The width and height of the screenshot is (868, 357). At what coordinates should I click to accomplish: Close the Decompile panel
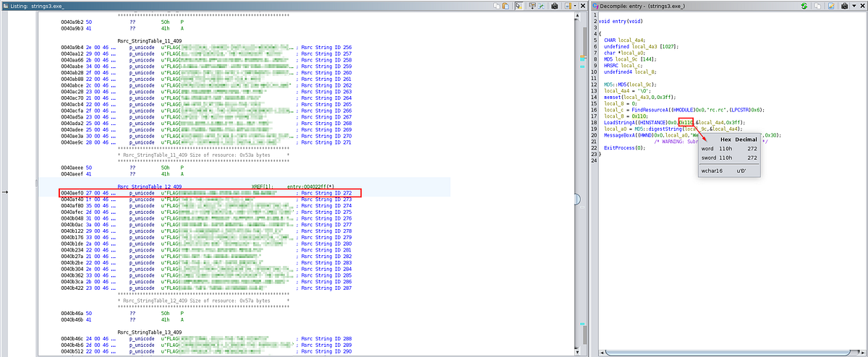pyautogui.click(x=861, y=5)
